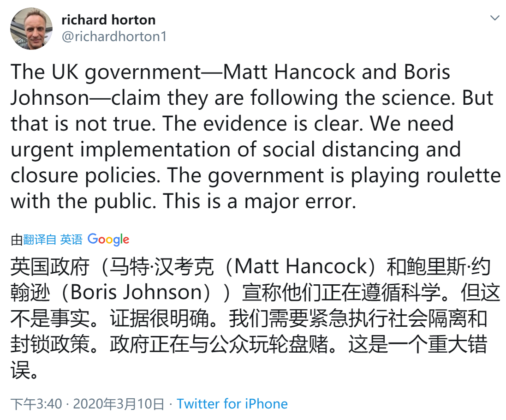The image size is (506, 420).
Task: Open the tweet options chevron menu
Action: tap(494, 18)
